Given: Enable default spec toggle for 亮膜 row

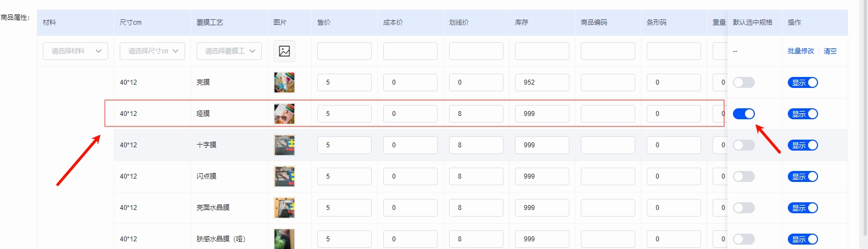Looking at the screenshot, I should point(744,82).
